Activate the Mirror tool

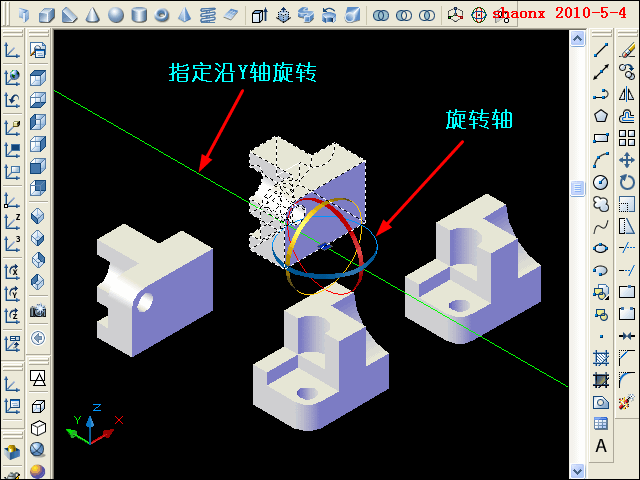[627, 94]
